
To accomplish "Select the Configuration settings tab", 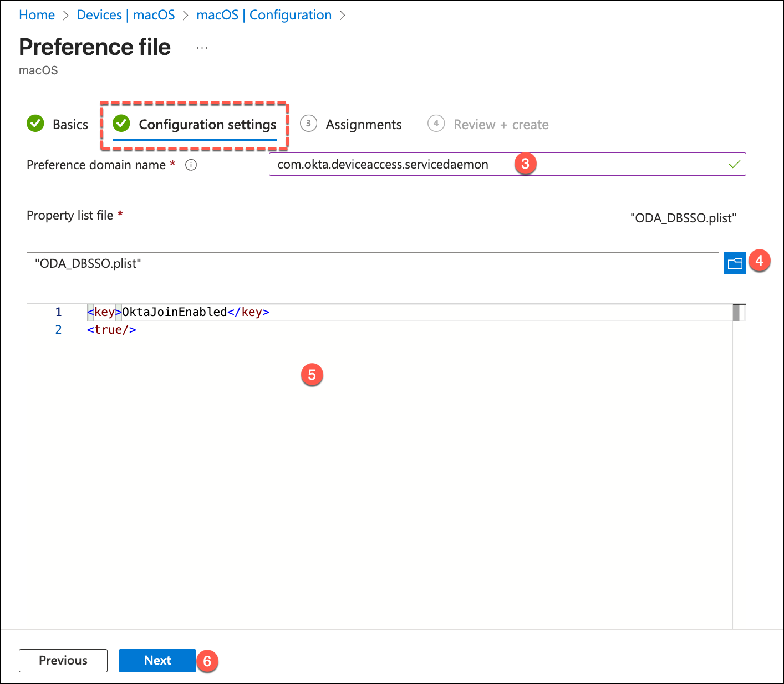I will [207, 125].
